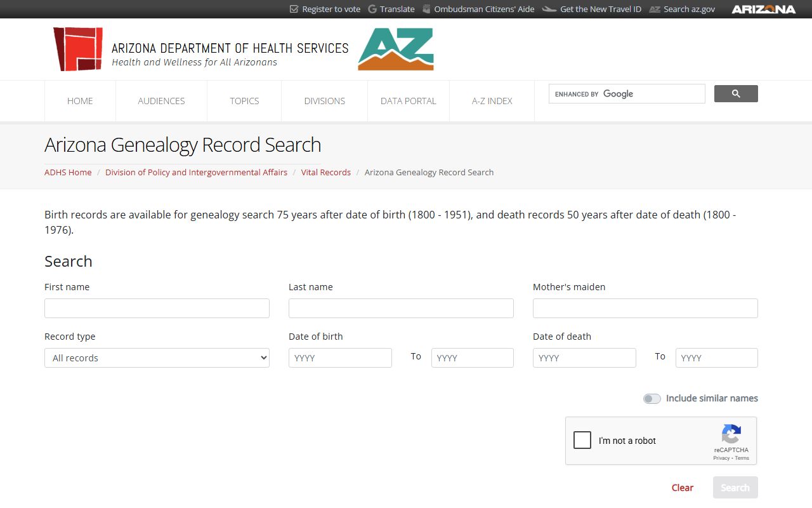Click the Arizona Department of Health Services title

(230, 48)
